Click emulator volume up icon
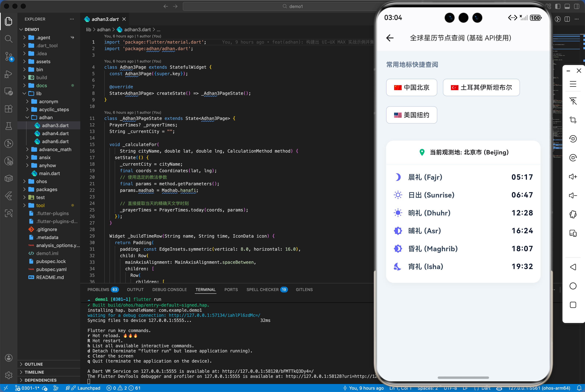This screenshot has height=392, width=585. [x=573, y=177]
